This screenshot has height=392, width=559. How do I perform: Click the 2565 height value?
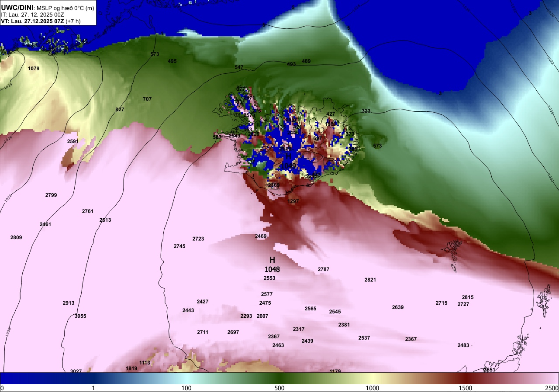pyautogui.click(x=311, y=309)
